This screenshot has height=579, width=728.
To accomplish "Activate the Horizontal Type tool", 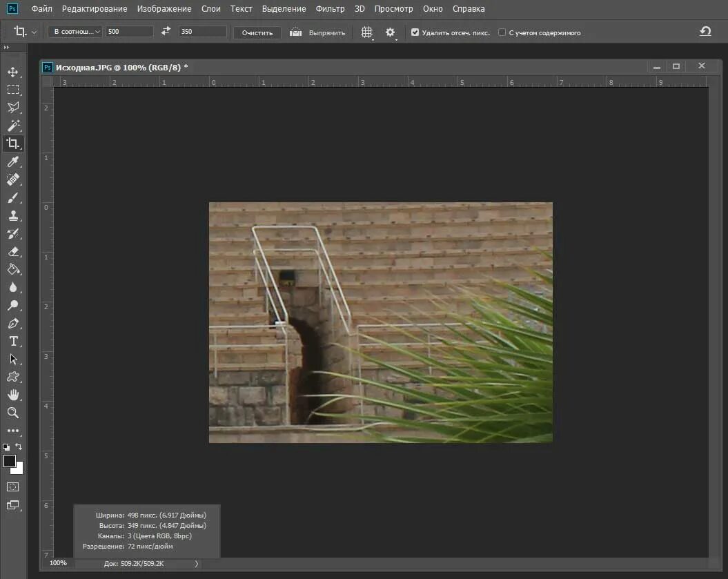I will point(13,342).
